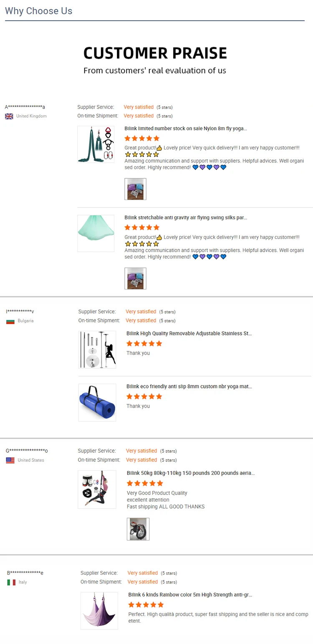
Task: View first UK customer review photo
Action: point(136,189)
